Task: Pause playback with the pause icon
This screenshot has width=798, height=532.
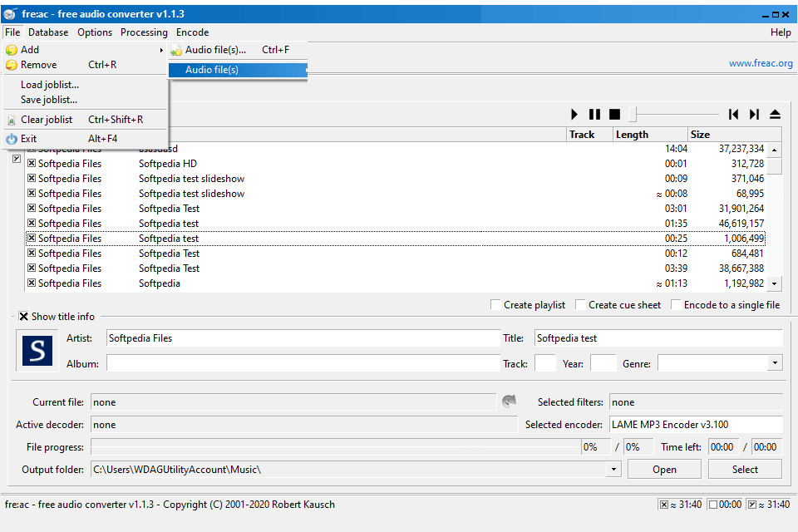Action: [x=594, y=115]
